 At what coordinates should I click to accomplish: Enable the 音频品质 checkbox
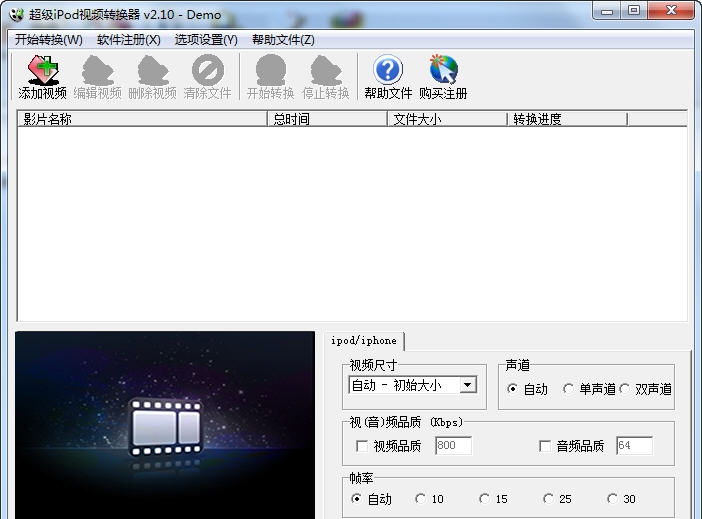pyautogui.click(x=545, y=446)
